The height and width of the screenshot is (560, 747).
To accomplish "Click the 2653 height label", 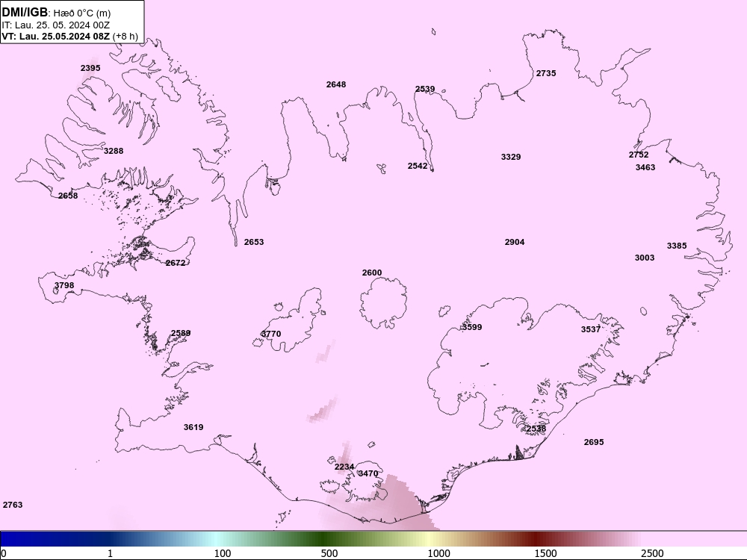I will [254, 242].
